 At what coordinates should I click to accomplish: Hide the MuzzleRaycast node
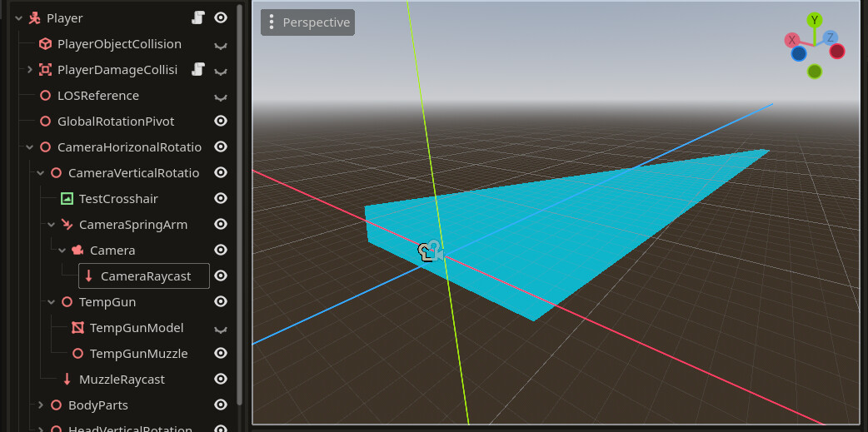(x=221, y=380)
